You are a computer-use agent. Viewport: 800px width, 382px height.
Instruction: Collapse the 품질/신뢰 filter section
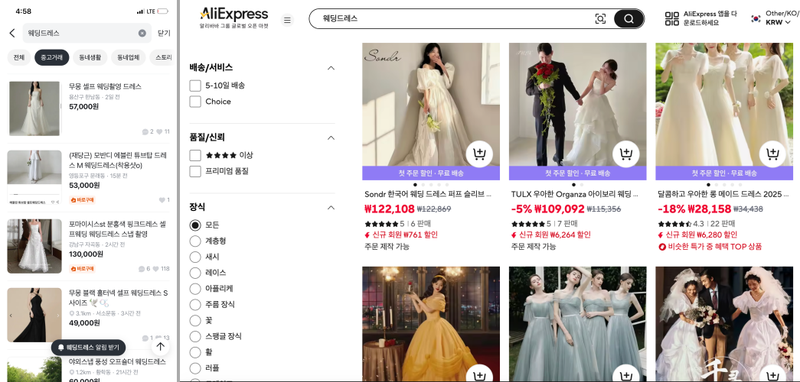tap(331, 138)
